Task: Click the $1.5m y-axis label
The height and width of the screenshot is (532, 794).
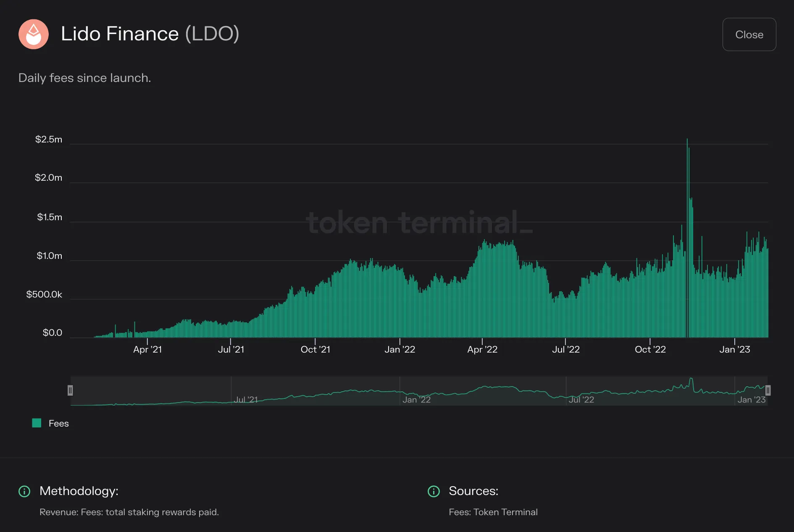Action: click(50, 217)
